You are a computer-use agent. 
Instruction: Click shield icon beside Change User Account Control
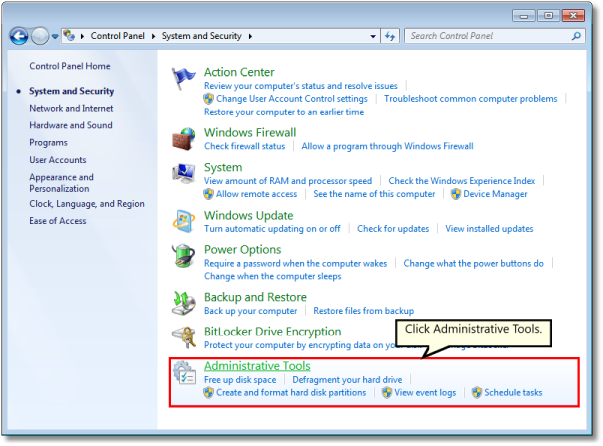pyautogui.click(x=208, y=99)
